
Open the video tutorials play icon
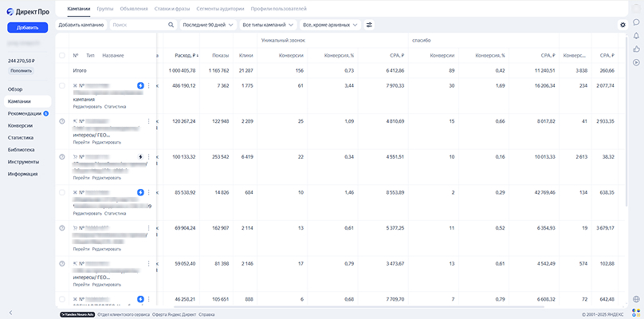[x=636, y=62]
